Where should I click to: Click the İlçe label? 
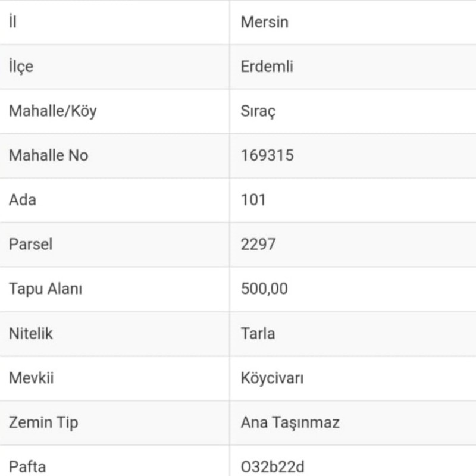21,67
